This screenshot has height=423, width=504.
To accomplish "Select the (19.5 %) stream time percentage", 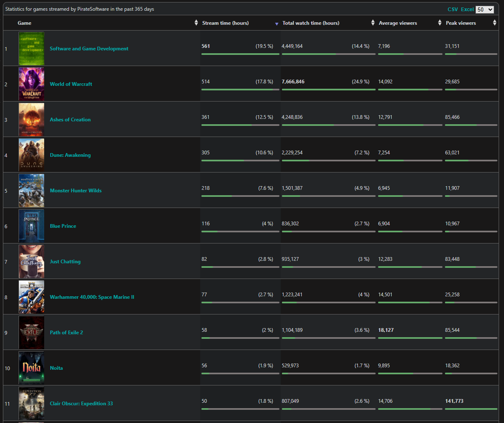I will pyautogui.click(x=264, y=46).
